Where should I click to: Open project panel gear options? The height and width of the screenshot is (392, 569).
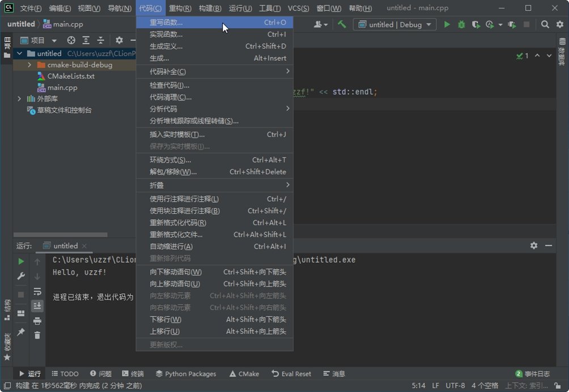click(119, 40)
